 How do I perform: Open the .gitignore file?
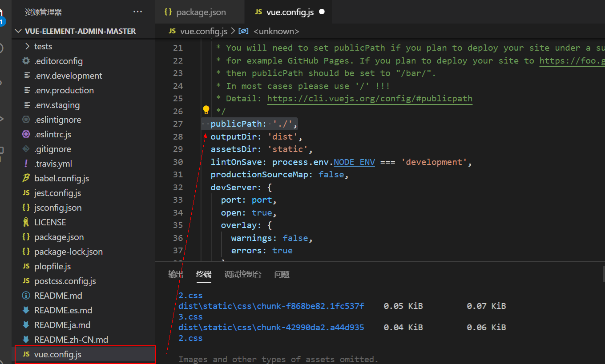(x=52, y=149)
